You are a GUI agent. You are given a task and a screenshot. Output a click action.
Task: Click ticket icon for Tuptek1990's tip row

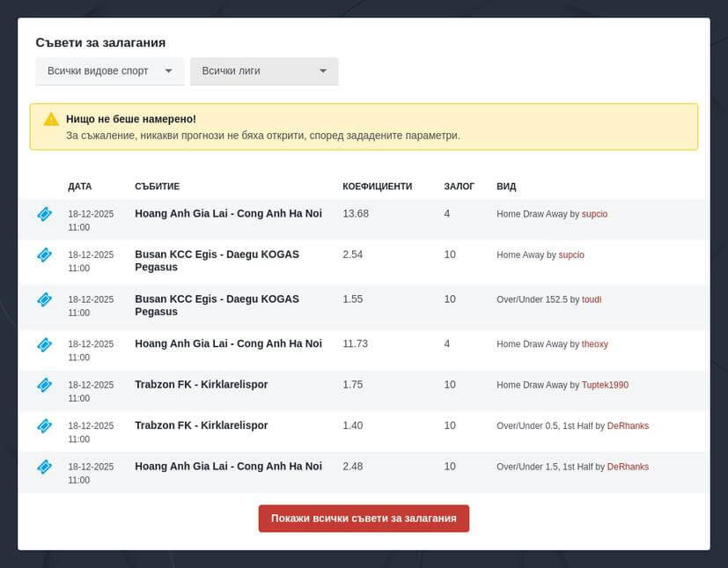point(44,385)
